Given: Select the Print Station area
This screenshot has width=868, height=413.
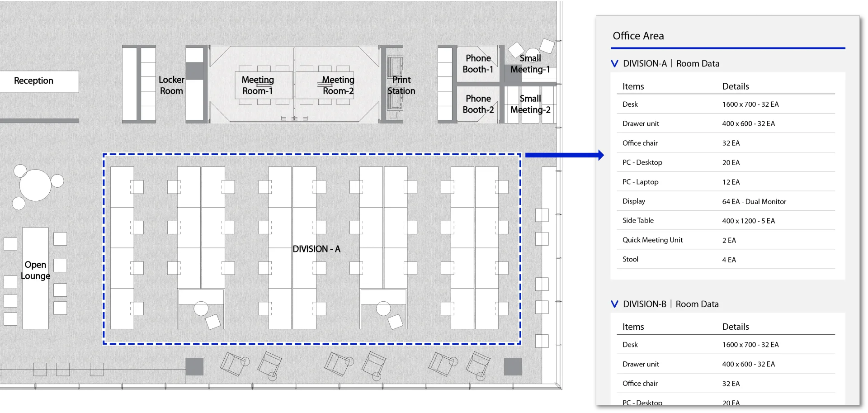Looking at the screenshot, I should coord(401,85).
